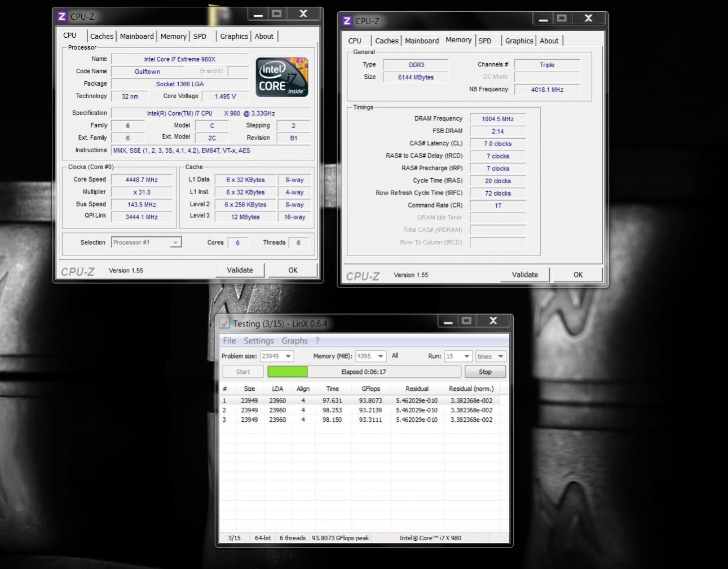Click OK in the CPU-Z Memory window

tap(578, 275)
